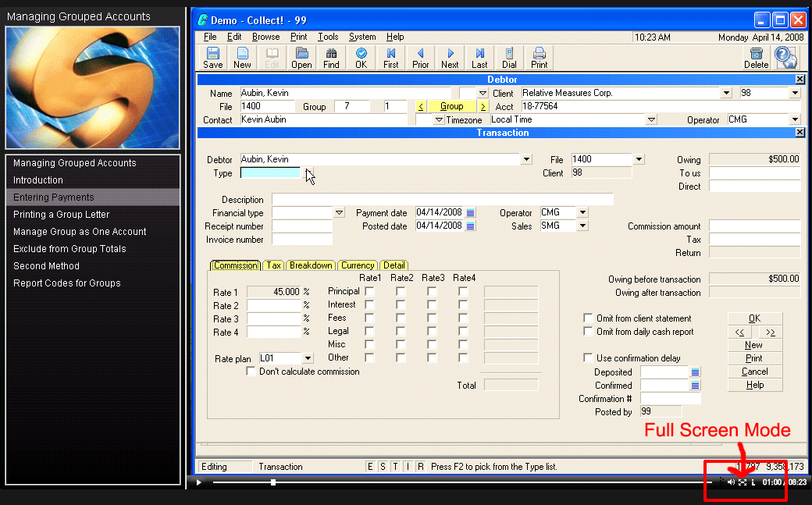Expand the transaction Debtor dropdown
The width and height of the screenshot is (812, 505).
click(526, 159)
